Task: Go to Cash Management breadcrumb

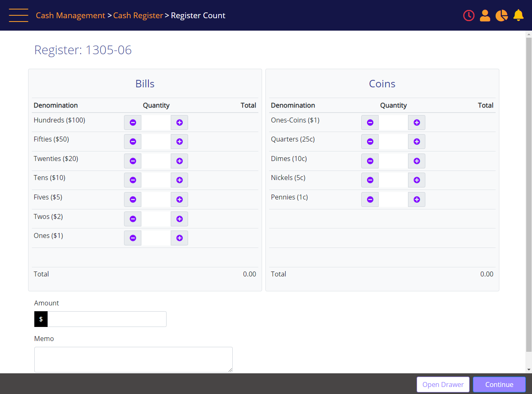Action: (70, 15)
